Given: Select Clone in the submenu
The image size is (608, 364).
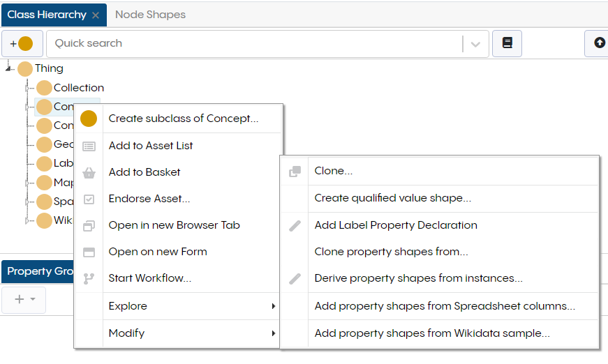Looking at the screenshot, I should (x=440, y=171).
